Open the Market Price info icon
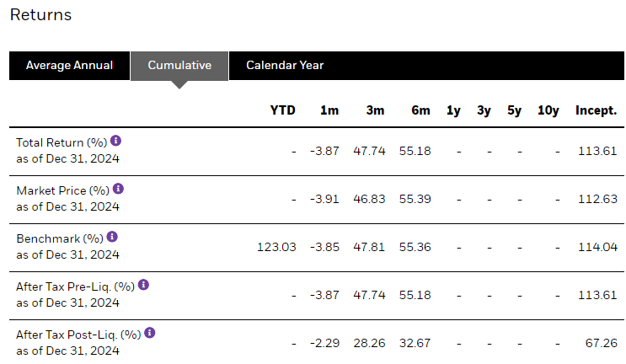Viewport: 626px width, 364px height. (118, 189)
